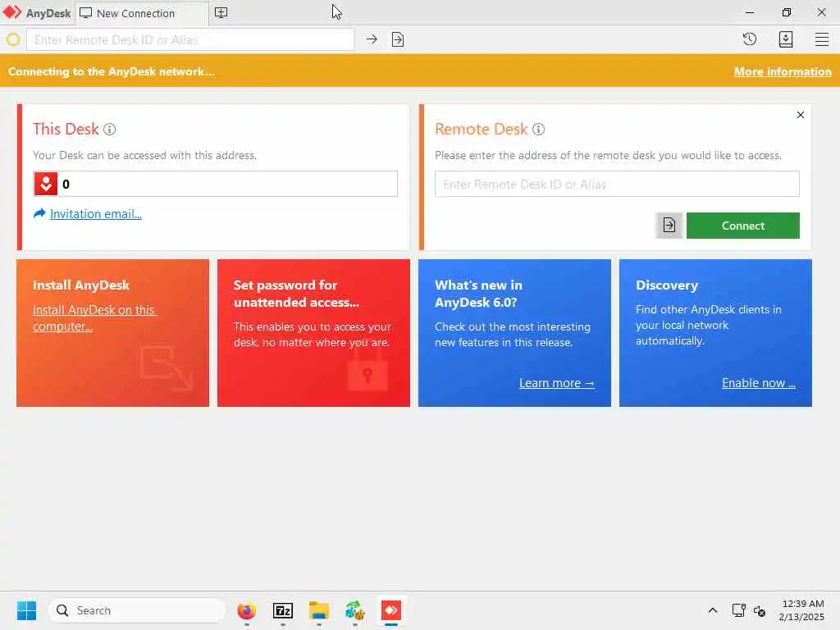Click the arrow connect icon beside address bar
Screen dimensions: 840x630
(372, 39)
